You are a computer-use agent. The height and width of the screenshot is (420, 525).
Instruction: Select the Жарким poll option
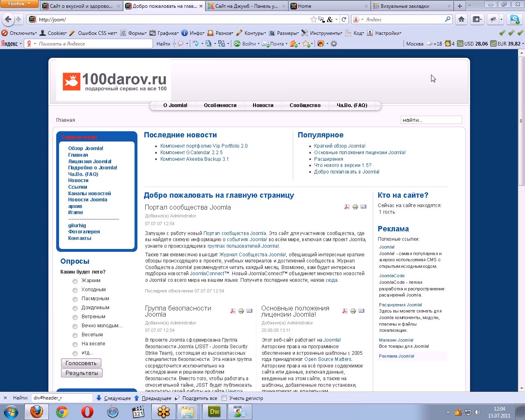click(75, 281)
